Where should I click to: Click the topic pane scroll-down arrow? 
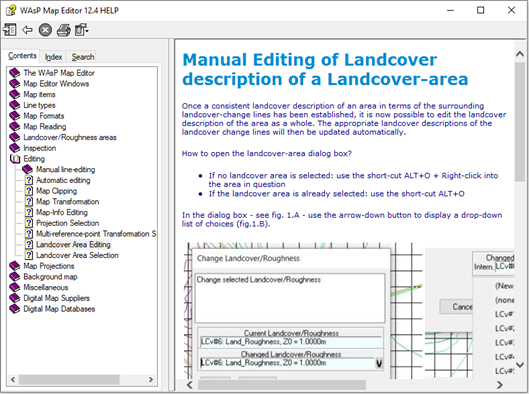(520, 365)
